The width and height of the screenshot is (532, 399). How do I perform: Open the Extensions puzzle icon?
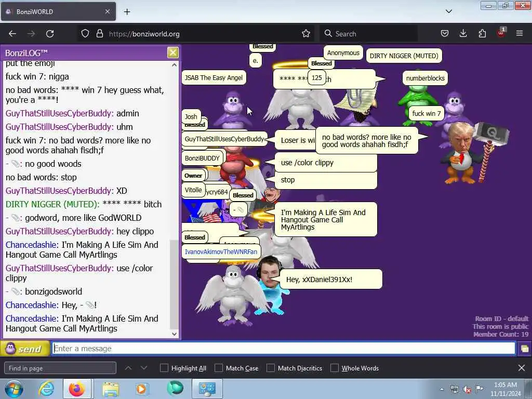[x=482, y=34]
